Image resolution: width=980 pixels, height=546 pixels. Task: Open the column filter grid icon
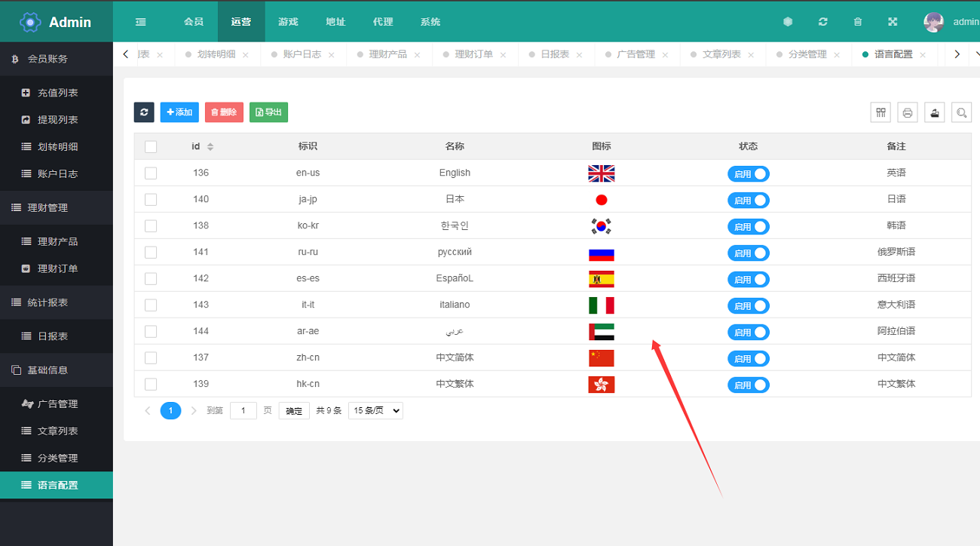click(880, 112)
